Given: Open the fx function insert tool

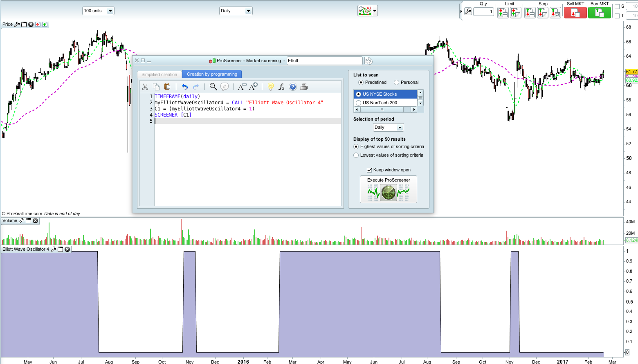Looking at the screenshot, I should pos(281,87).
